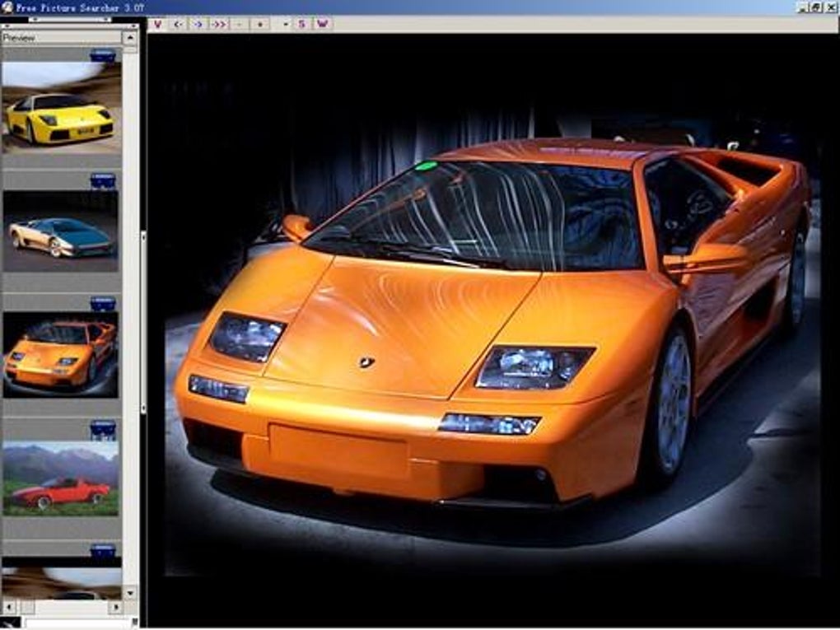Select the red car with mountains thumbnail
The width and height of the screenshot is (840, 630).
coord(61,479)
